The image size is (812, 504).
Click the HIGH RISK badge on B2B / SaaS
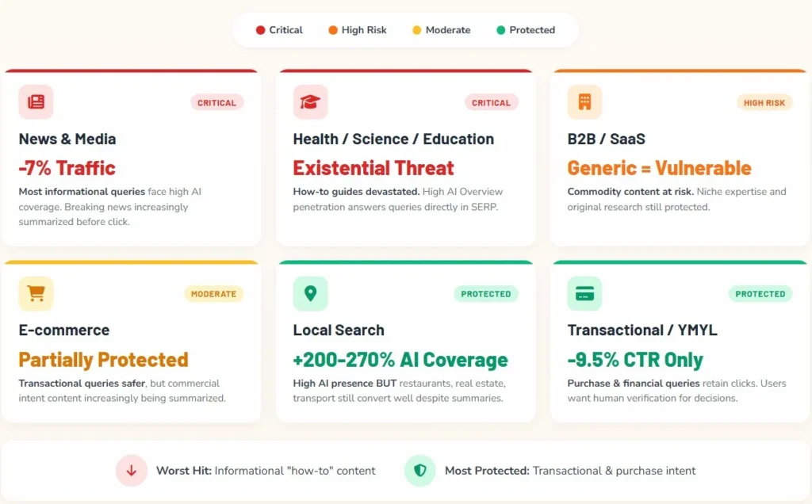[x=764, y=103]
